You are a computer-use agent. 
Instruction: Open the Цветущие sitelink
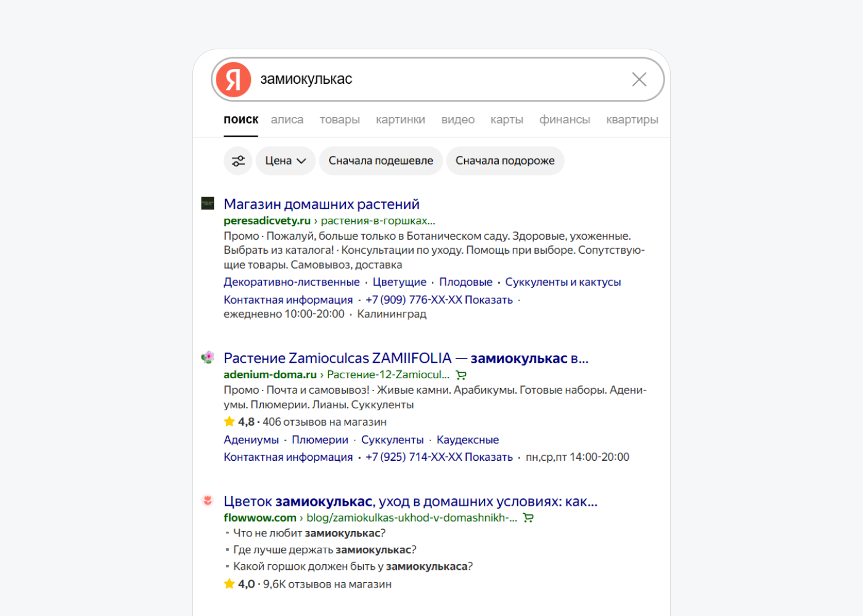[x=399, y=282]
